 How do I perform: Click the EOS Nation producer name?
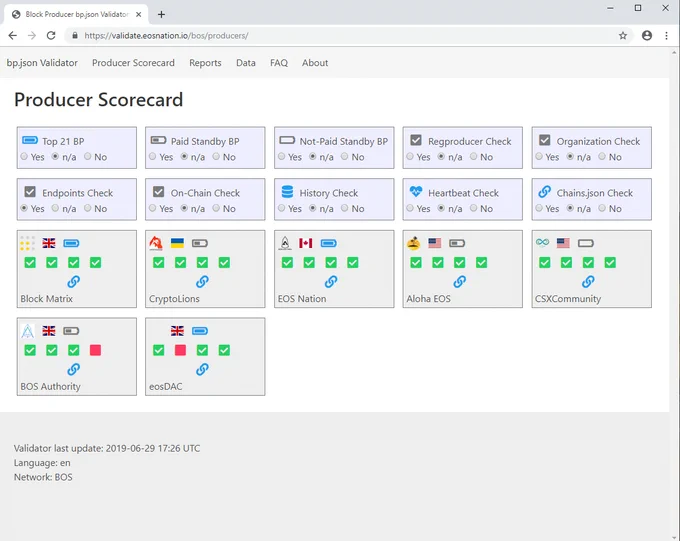pyautogui.click(x=302, y=298)
